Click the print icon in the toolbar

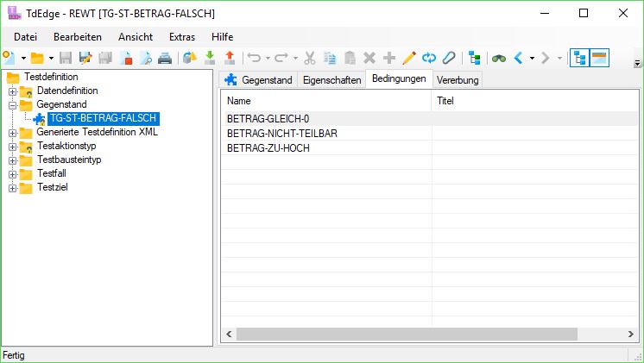(x=164, y=59)
